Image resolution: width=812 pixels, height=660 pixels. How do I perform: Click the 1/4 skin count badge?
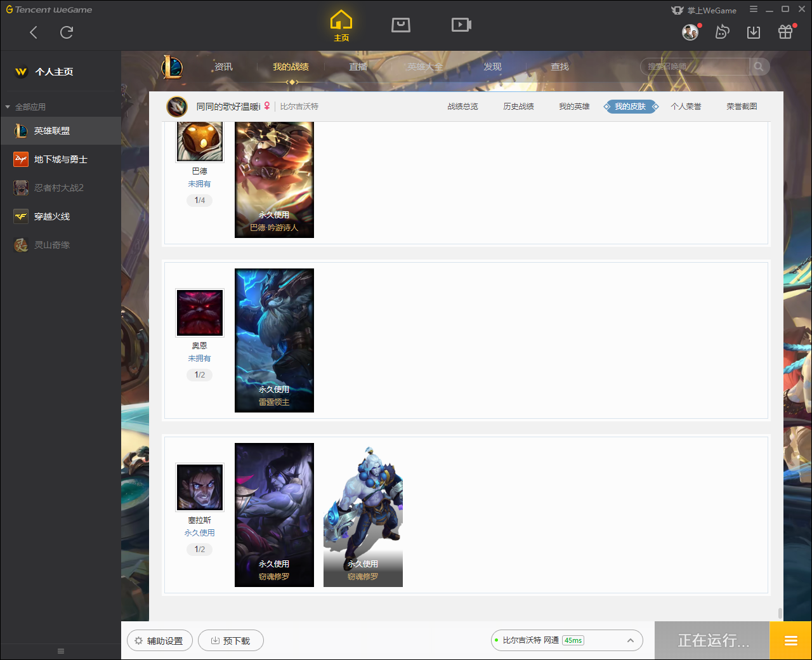coord(200,201)
